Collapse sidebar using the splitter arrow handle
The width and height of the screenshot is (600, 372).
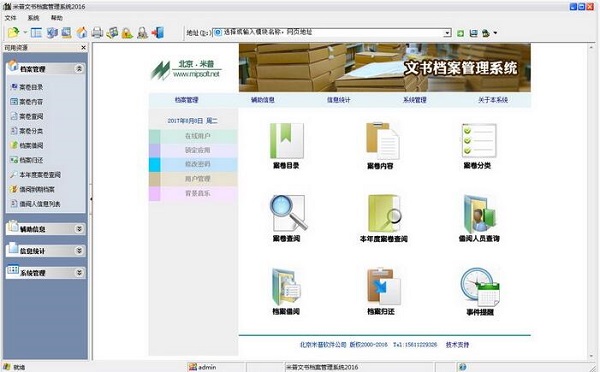pyautogui.click(x=91, y=199)
